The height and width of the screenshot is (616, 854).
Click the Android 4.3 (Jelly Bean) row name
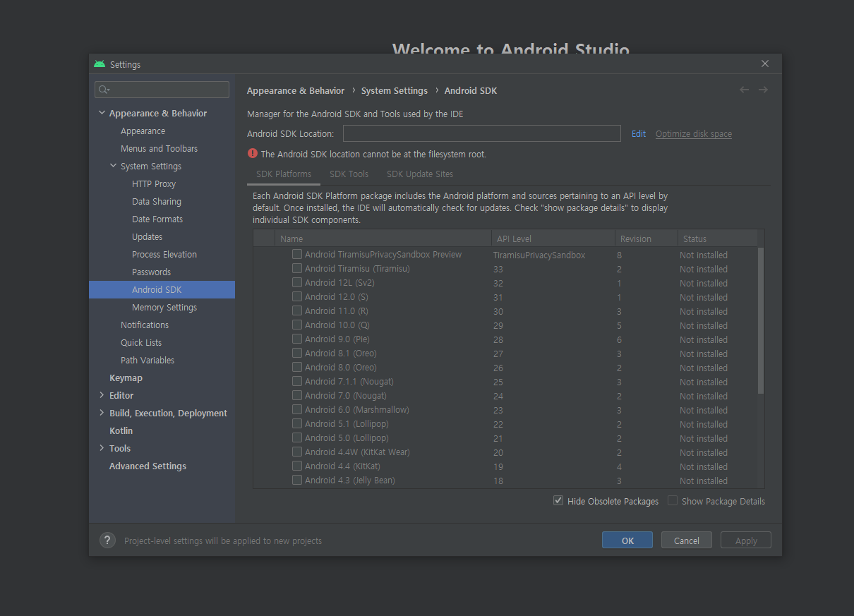pos(350,480)
